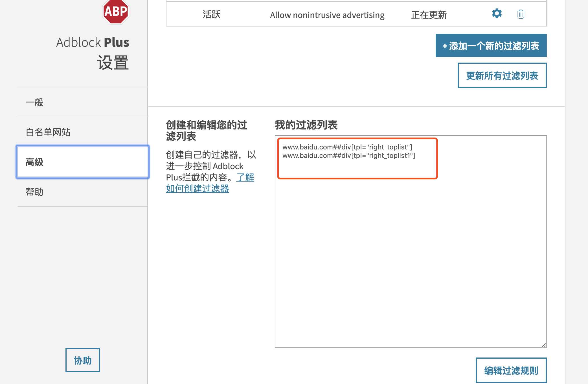
Task: Delete the Allow nonintrusive advertising filter list
Action: (x=521, y=14)
